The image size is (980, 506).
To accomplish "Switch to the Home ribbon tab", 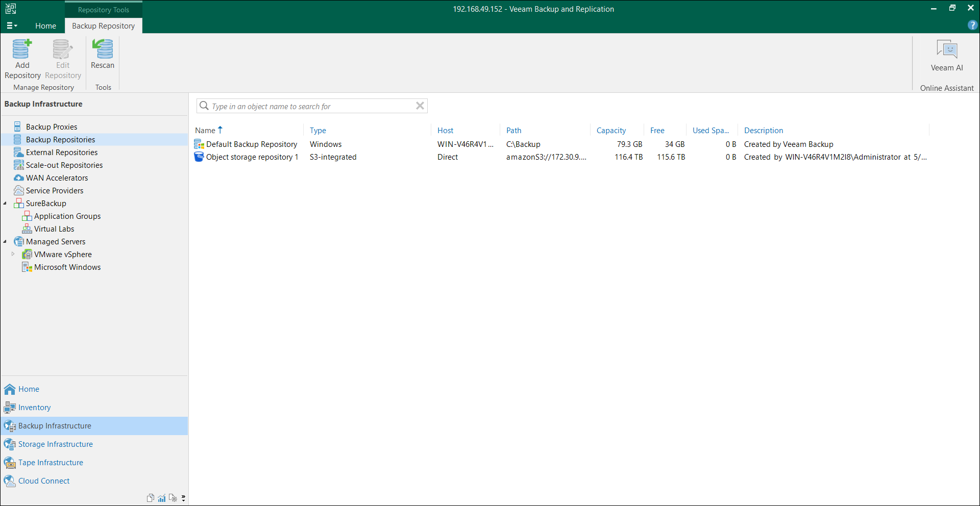I will [x=45, y=26].
